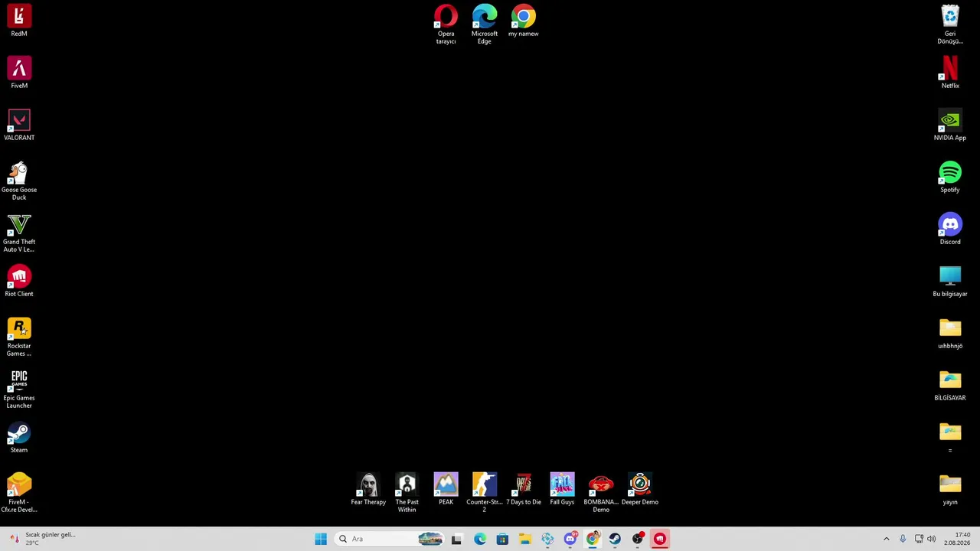The width and height of the screenshot is (980, 551).
Task: Select the folder named = on desktop
Action: [x=950, y=437]
